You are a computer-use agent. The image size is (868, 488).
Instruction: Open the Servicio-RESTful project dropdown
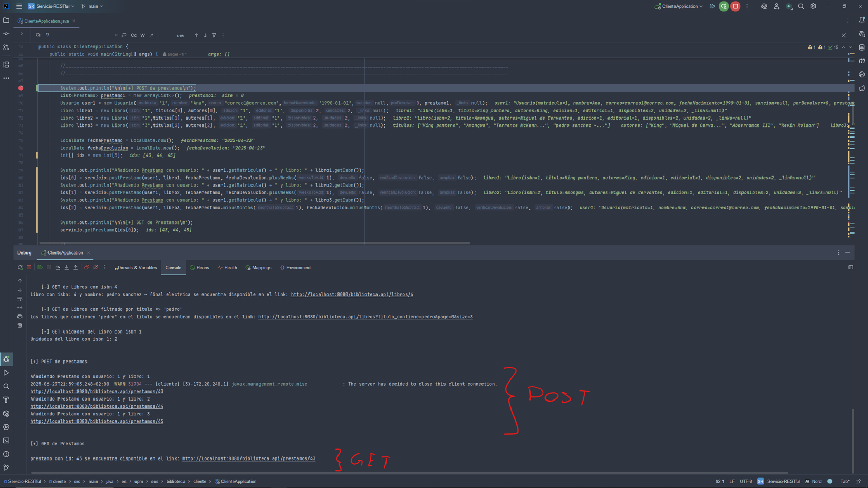pos(51,6)
